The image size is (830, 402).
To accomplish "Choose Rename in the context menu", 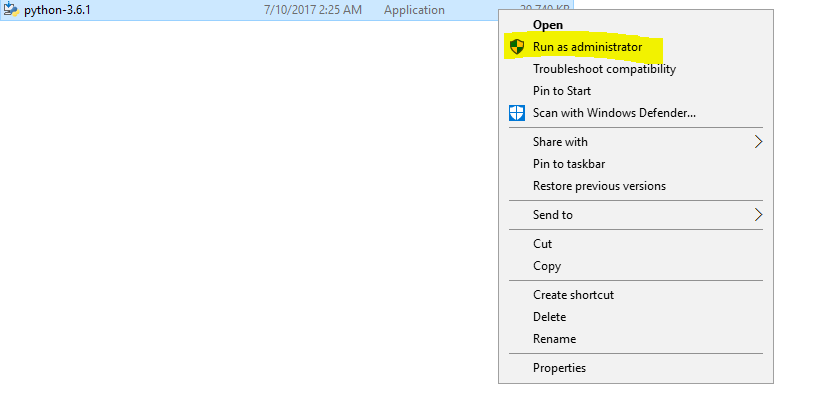I will coord(554,339).
